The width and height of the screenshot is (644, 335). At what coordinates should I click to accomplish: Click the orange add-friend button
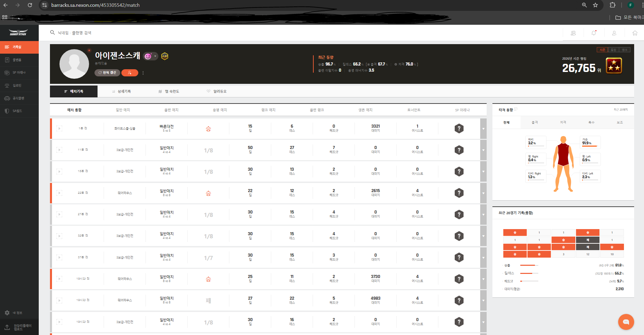pyautogui.click(x=129, y=73)
